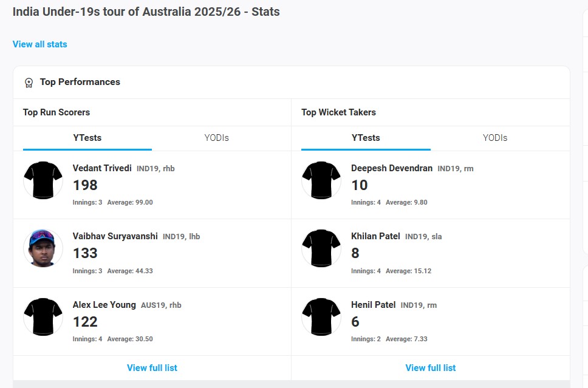Open Khilan Patel's player name link
The height and width of the screenshot is (388, 588).
point(375,236)
